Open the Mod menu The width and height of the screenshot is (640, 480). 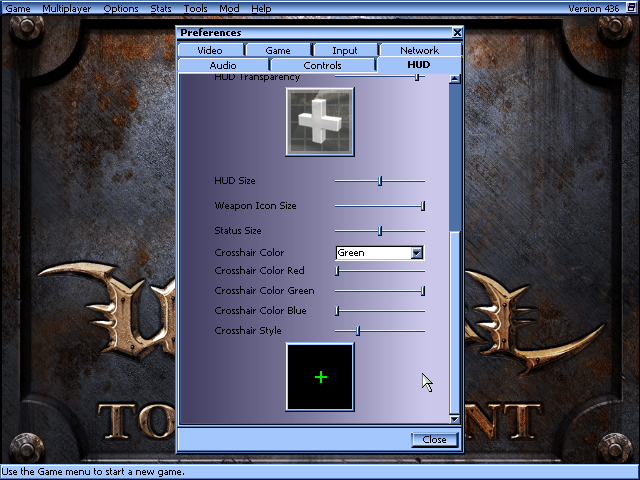229,8
